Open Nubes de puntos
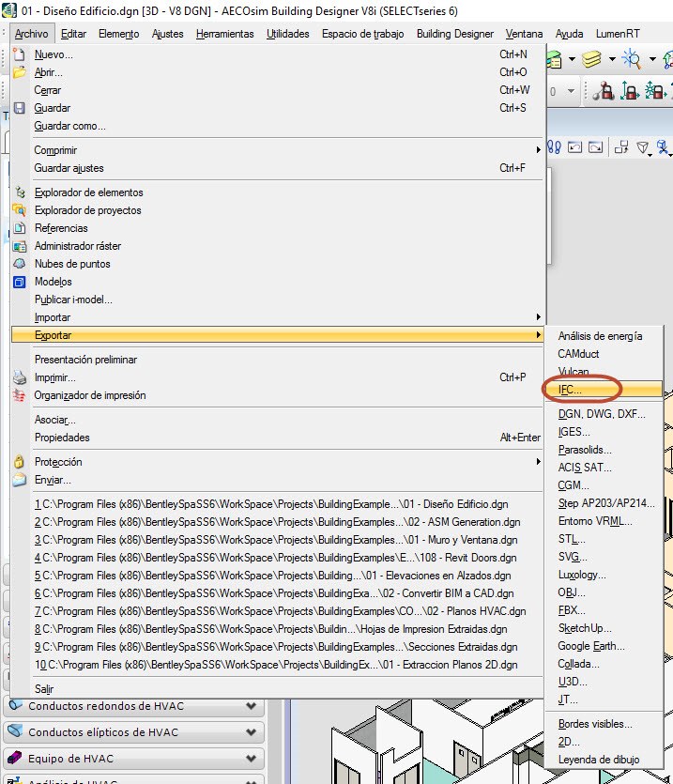 point(277,264)
